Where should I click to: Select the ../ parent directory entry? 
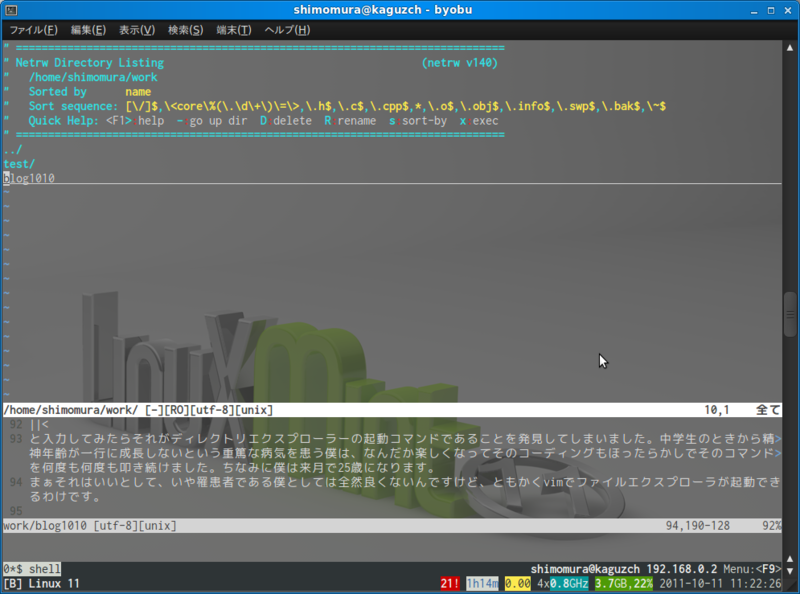click(13, 150)
